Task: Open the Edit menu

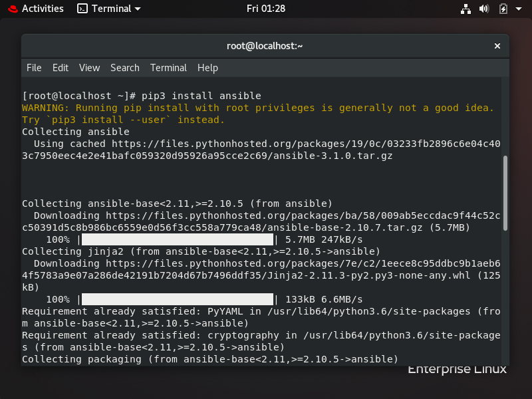Action: click(61, 68)
